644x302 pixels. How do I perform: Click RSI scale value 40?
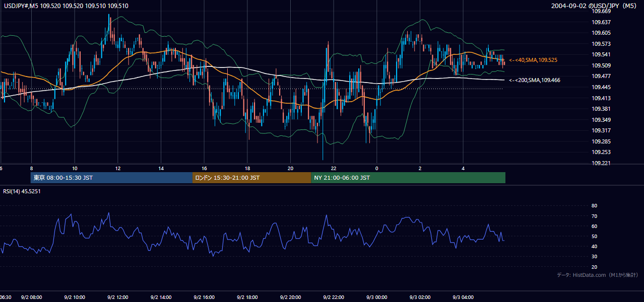(x=594, y=246)
